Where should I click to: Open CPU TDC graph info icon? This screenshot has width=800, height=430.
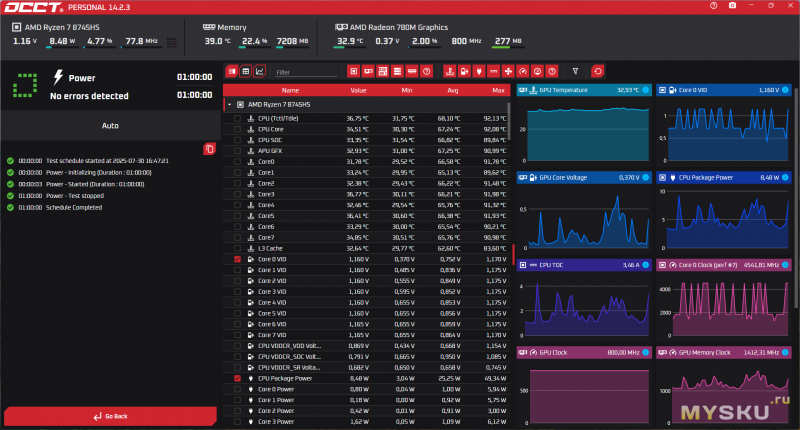(x=645, y=265)
